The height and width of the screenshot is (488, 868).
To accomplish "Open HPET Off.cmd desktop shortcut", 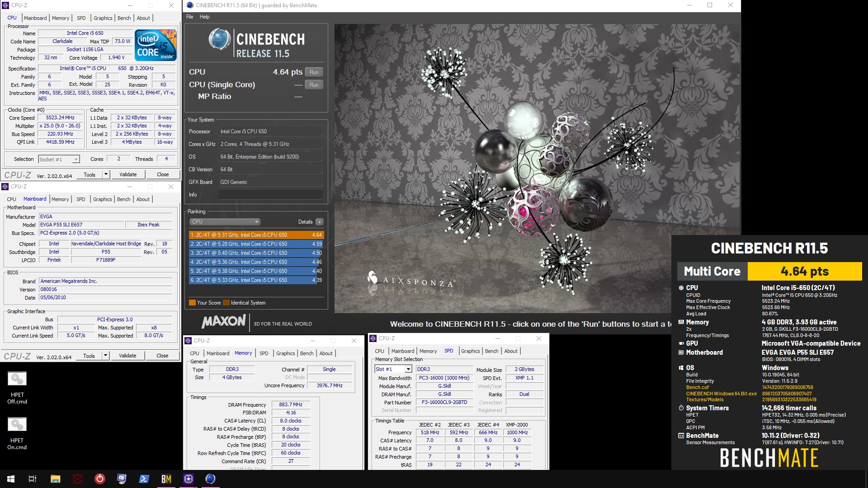I will (x=17, y=387).
